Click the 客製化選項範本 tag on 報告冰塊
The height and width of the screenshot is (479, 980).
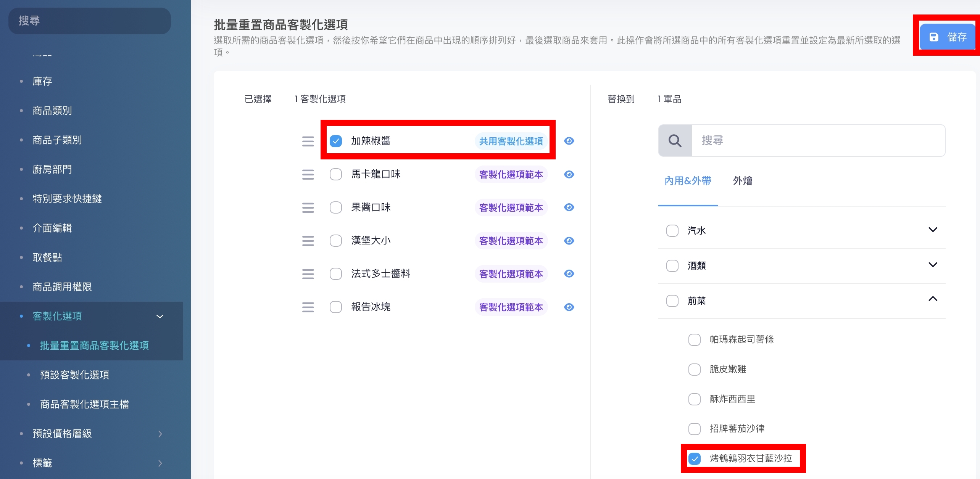click(x=511, y=307)
